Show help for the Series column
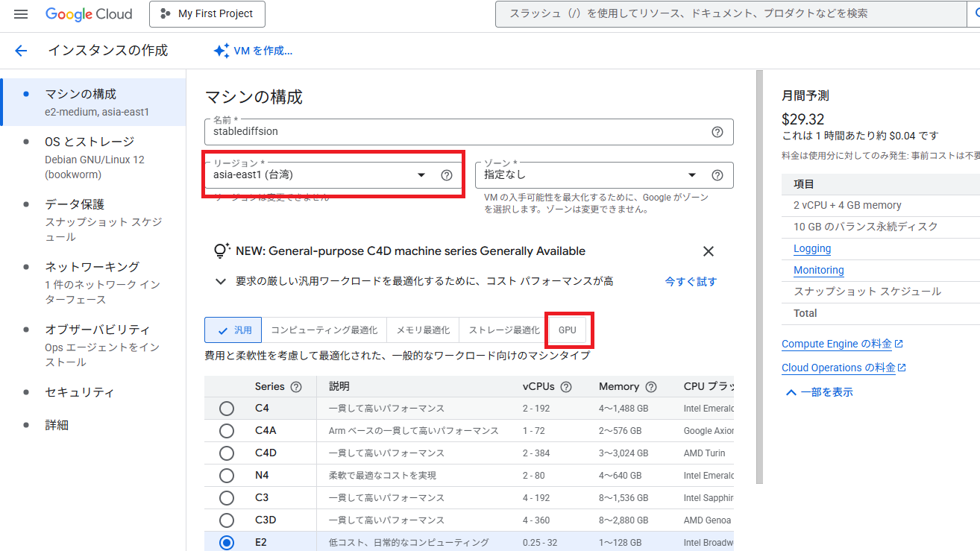Image resolution: width=980 pixels, height=551 pixels. 296,387
